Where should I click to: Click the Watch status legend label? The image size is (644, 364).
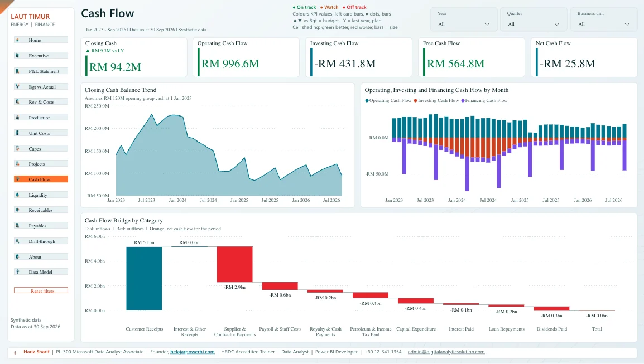click(331, 7)
